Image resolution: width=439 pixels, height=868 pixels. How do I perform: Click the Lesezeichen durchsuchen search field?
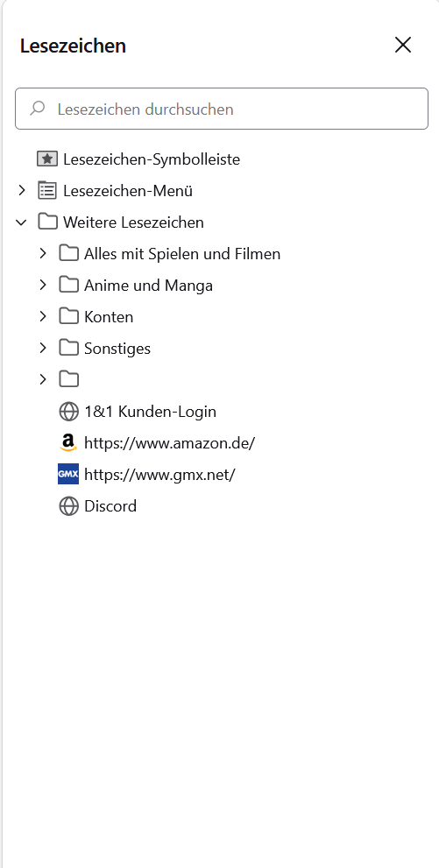(222, 109)
